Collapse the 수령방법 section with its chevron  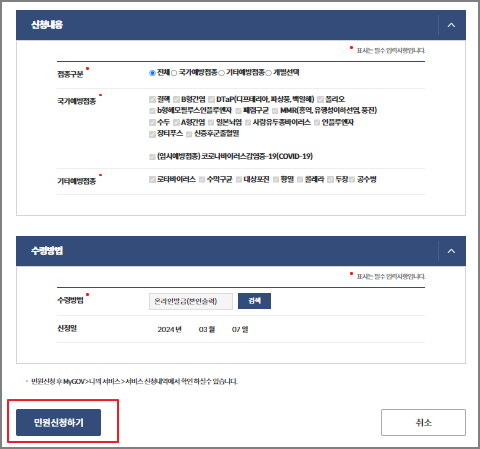point(451,251)
